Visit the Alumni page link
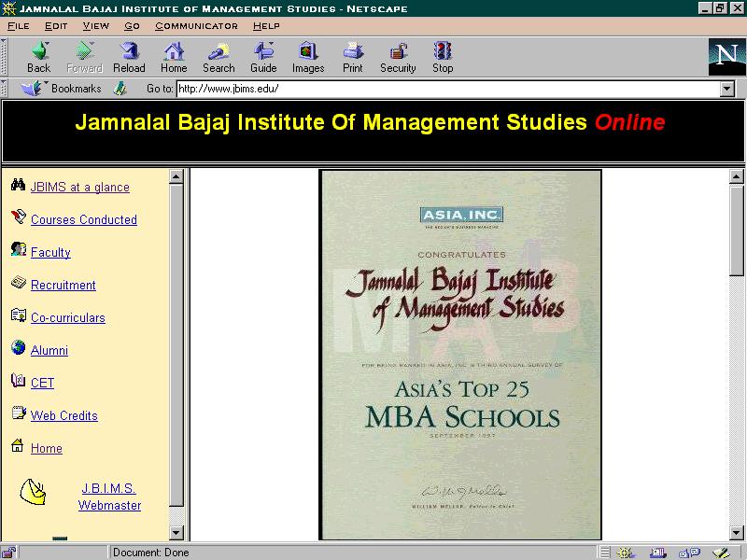Viewport: 747px width, 560px height. click(x=49, y=351)
